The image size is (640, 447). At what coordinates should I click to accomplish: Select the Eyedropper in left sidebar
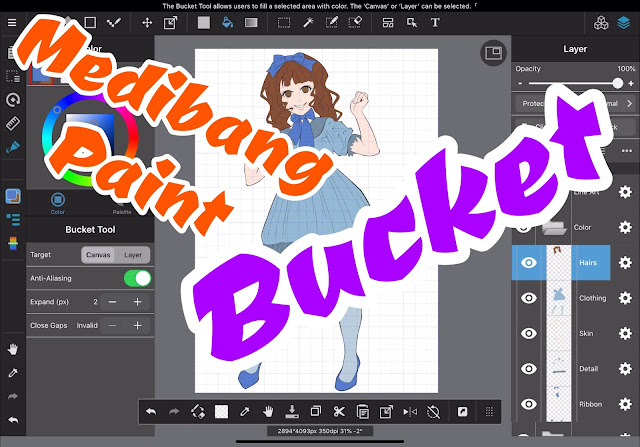13,373
